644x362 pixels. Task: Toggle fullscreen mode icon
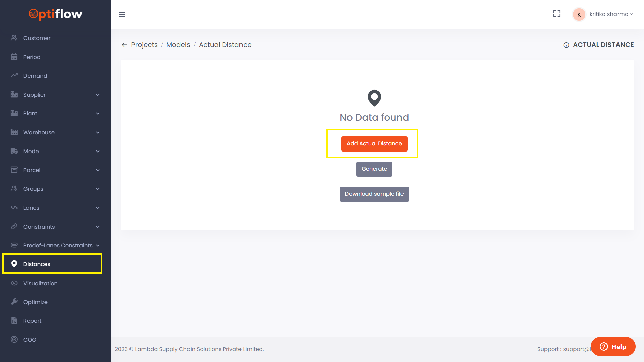[557, 14]
